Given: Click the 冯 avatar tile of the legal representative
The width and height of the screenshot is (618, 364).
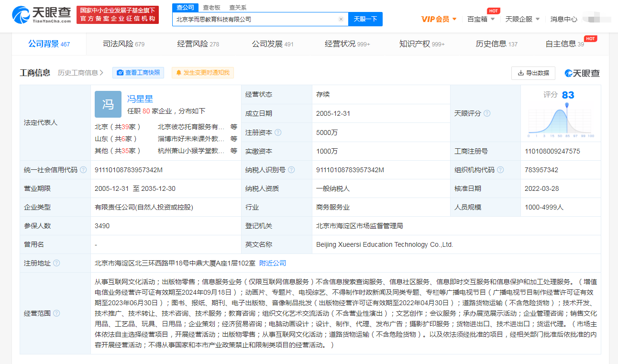Looking at the screenshot, I should tap(108, 104).
